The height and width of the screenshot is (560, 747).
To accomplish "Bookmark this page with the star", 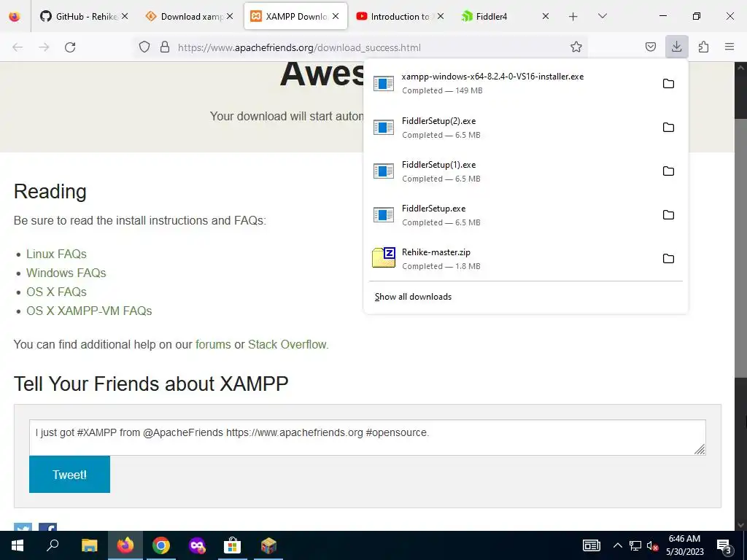I will pyautogui.click(x=576, y=47).
